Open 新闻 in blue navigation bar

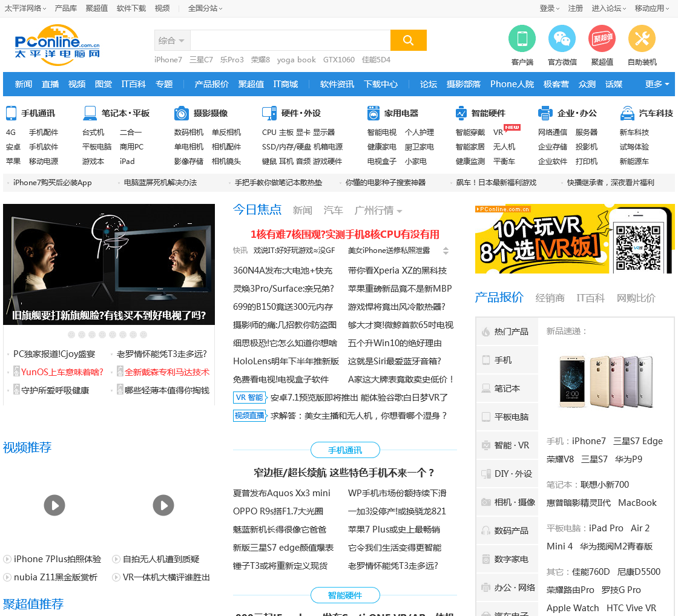(x=24, y=84)
